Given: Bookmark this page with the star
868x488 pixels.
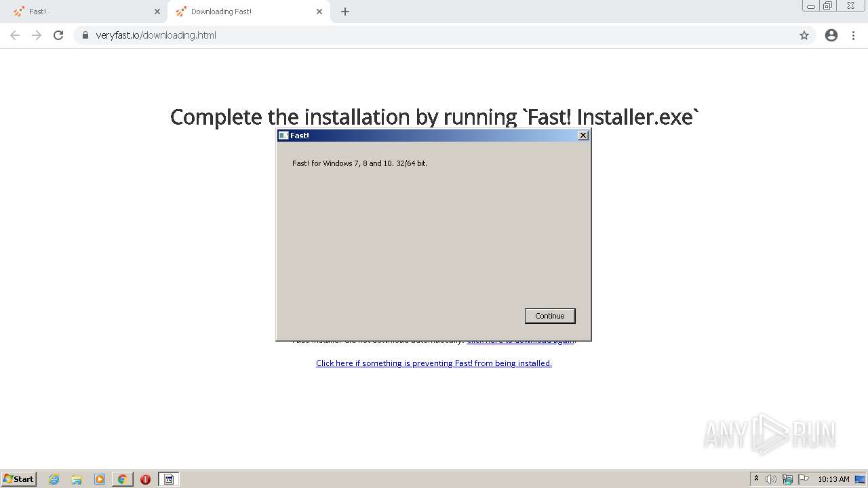Looking at the screenshot, I should click(804, 35).
